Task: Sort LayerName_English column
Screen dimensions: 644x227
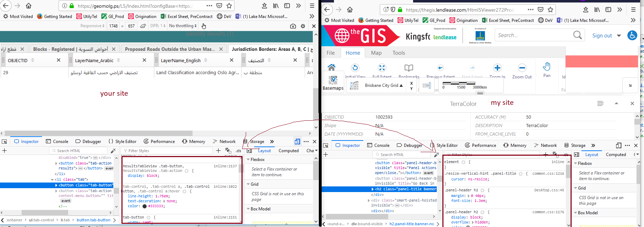Action: [205, 60]
